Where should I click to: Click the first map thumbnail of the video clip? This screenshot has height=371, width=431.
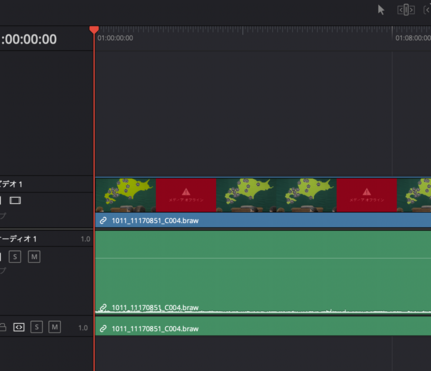pyautogui.click(x=126, y=195)
